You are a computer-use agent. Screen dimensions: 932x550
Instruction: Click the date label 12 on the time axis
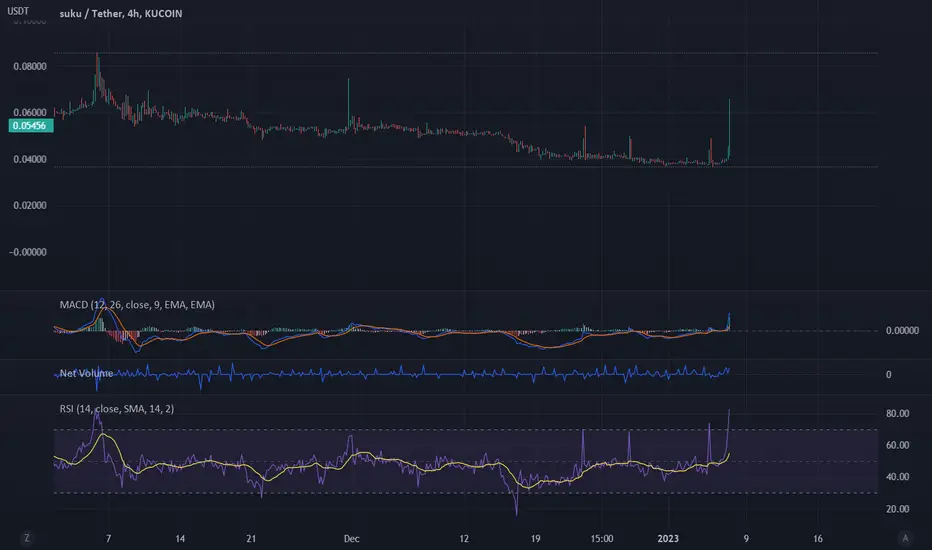pos(464,538)
